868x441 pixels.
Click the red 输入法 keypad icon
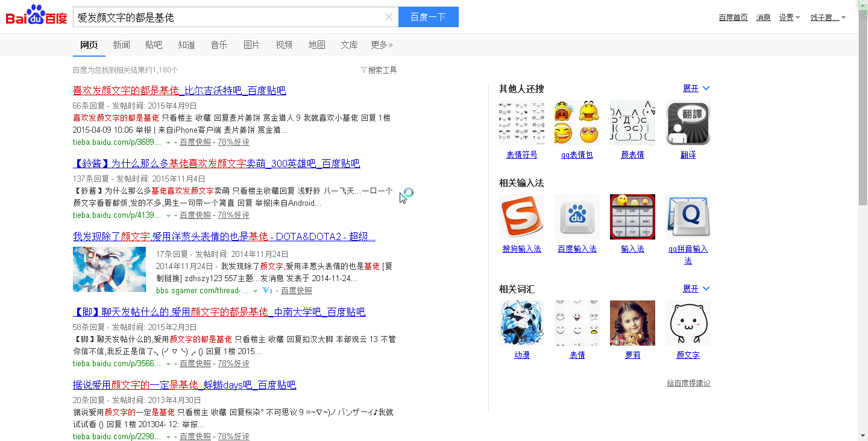pos(632,217)
